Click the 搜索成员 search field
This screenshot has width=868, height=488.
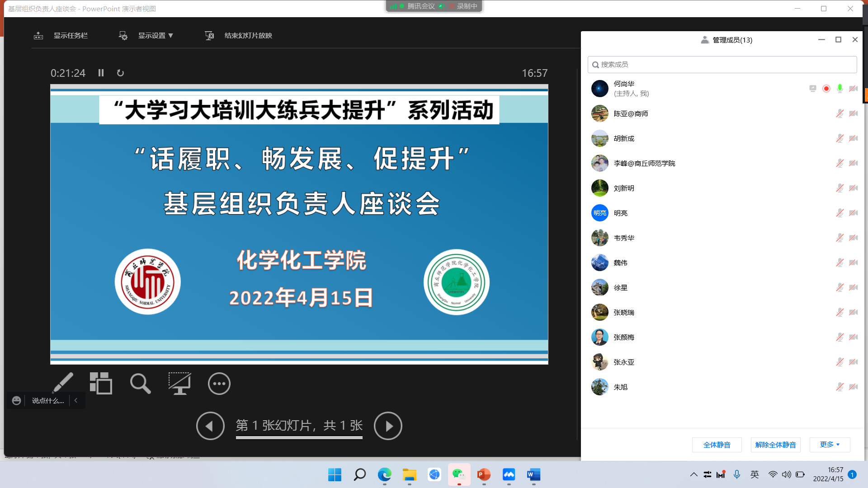coord(722,65)
